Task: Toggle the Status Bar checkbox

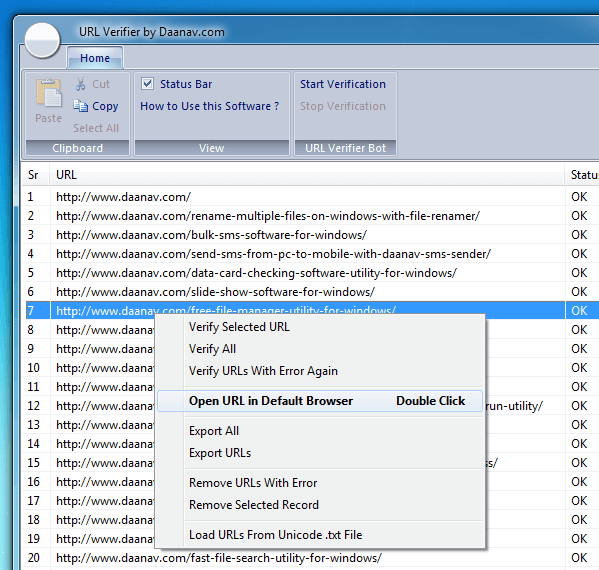Action: coord(147,83)
